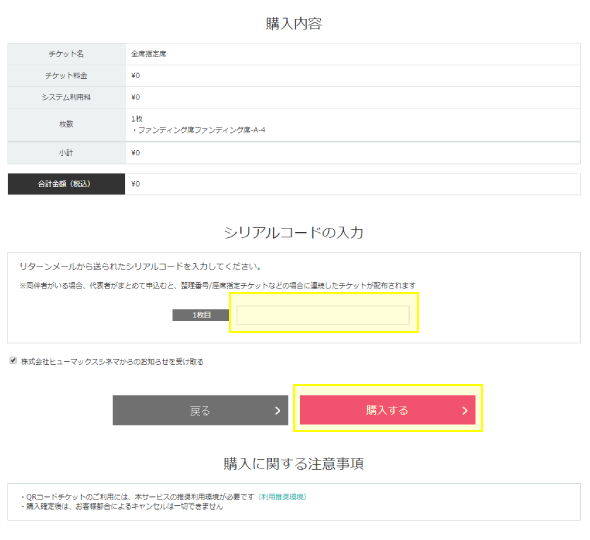Click the chevron arrow on 購入する button
This screenshot has width=590, height=540.
point(465,411)
